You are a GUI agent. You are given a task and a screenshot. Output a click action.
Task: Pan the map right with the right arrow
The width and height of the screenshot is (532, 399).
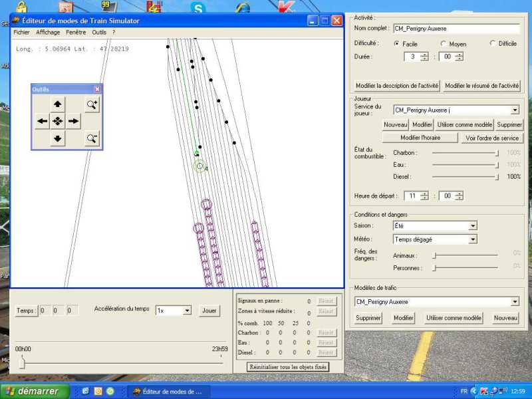pos(73,121)
